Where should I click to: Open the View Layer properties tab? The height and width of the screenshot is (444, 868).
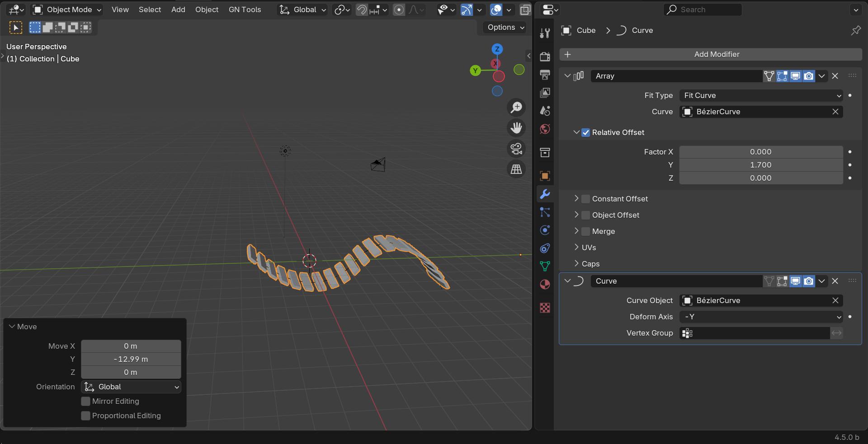pos(545,93)
